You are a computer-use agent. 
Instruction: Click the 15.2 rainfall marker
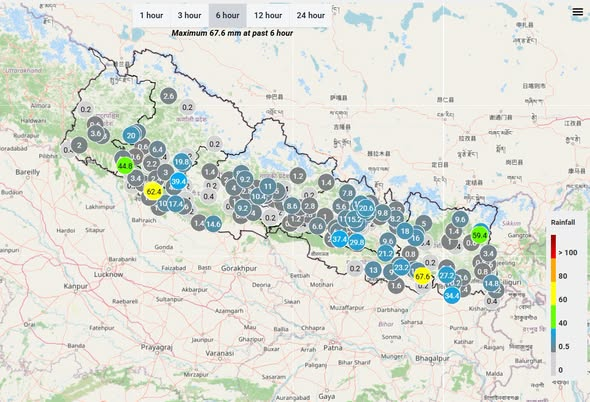pyautogui.click(x=354, y=219)
